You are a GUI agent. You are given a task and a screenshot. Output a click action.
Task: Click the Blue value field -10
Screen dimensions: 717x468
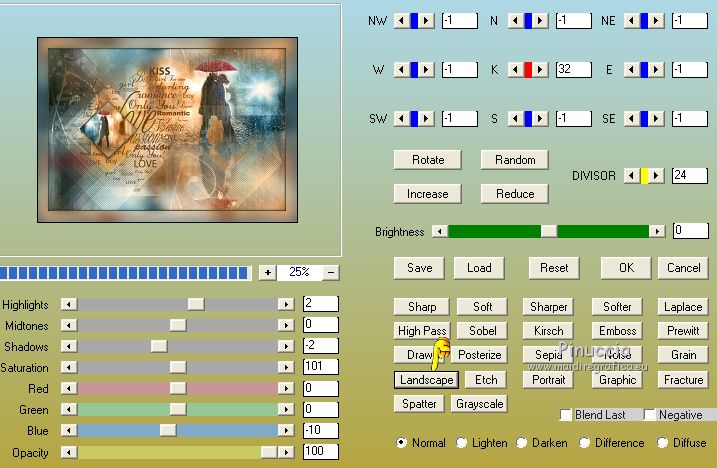point(321,430)
